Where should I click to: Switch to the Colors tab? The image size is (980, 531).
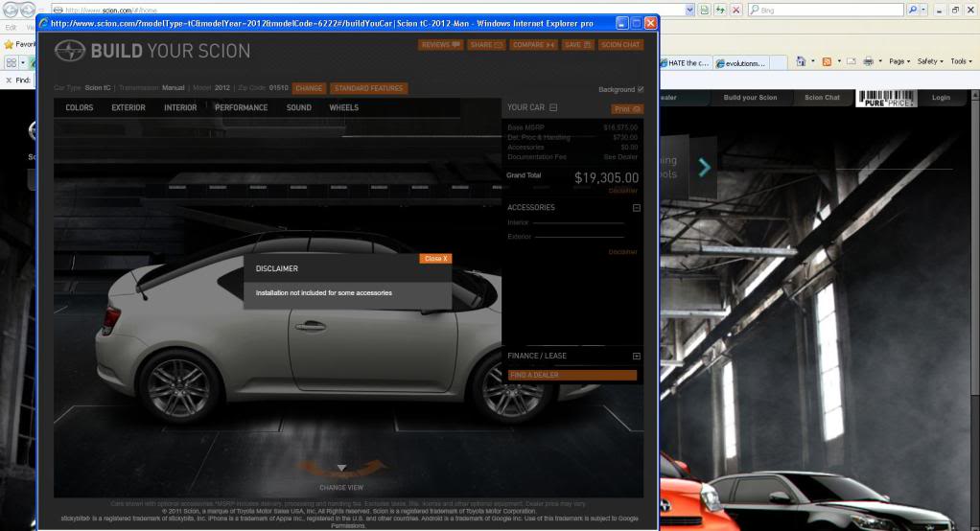[80, 108]
